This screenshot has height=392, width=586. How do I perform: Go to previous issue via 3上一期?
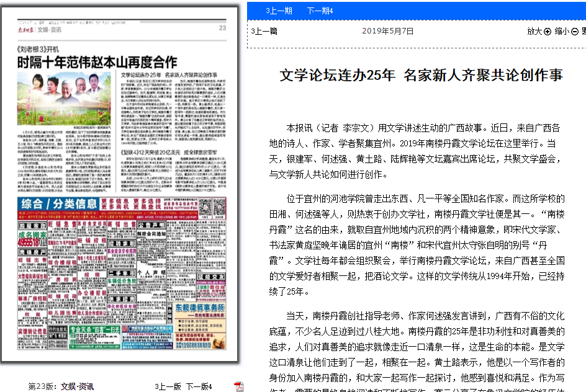click(279, 11)
